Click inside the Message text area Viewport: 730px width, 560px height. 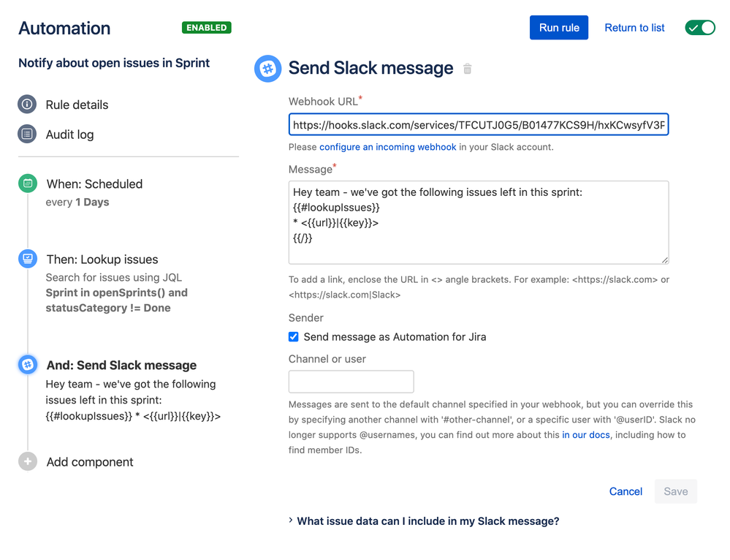(x=479, y=222)
